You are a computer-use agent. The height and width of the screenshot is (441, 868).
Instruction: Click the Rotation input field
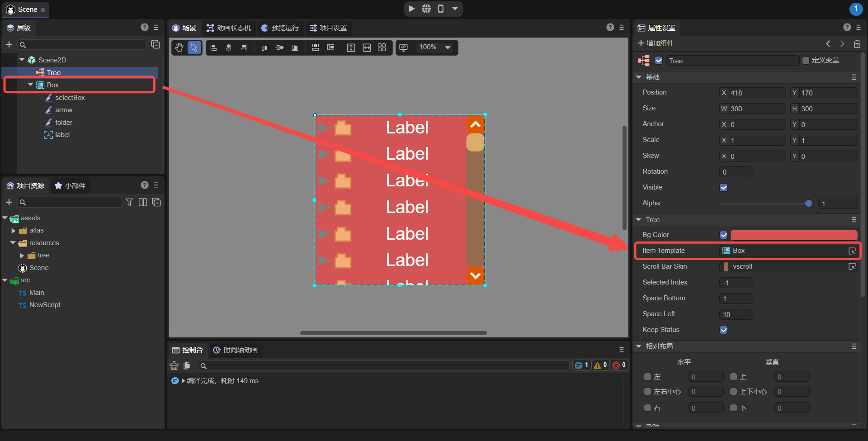point(736,172)
